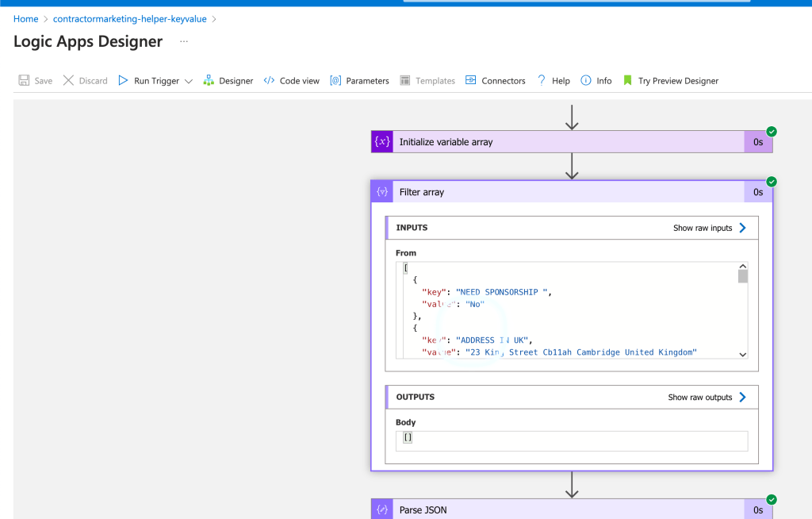Image resolution: width=812 pixels, height=519 pixels.
Task: Click the green success check on Initialize variable array
Action: pos(772,132)
